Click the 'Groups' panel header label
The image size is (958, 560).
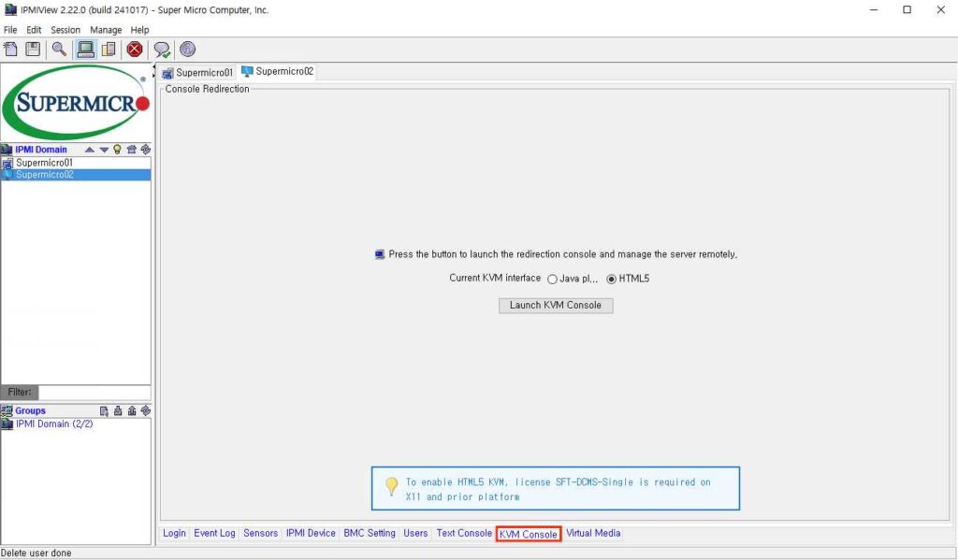click(31, 411)
